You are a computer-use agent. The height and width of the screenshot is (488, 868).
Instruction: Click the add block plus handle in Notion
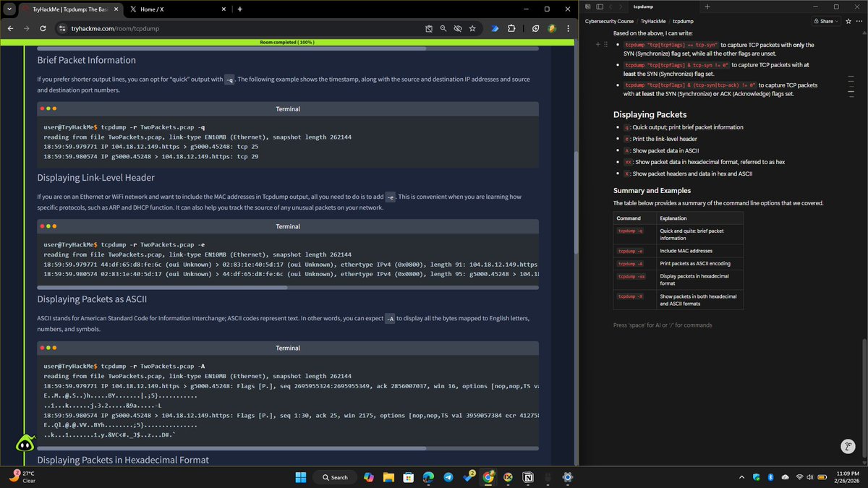click(x=597, y=45)
